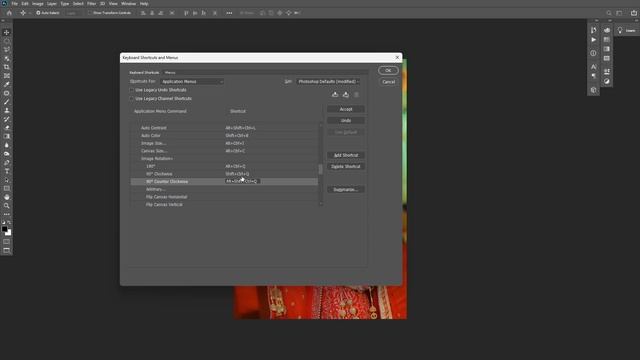Open the Actions panel play icon
The height and width of the screenshot is (360, 640).
click(593, 40)
